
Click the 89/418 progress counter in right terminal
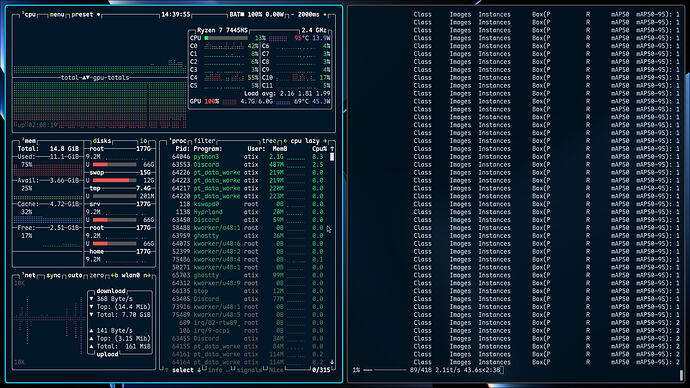point(420,370)
